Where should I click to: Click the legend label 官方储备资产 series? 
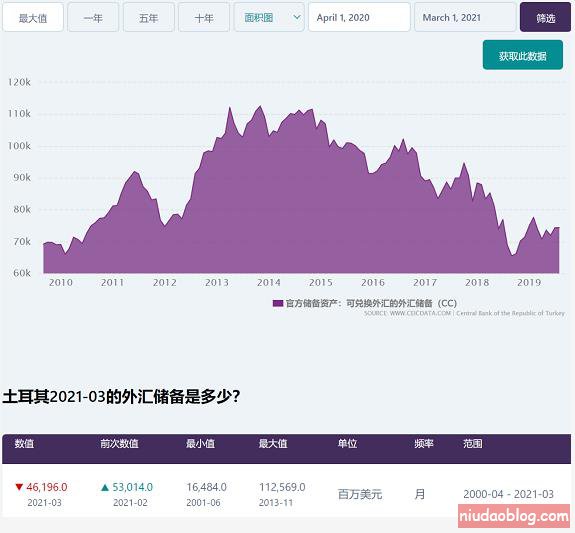point(371,303)
